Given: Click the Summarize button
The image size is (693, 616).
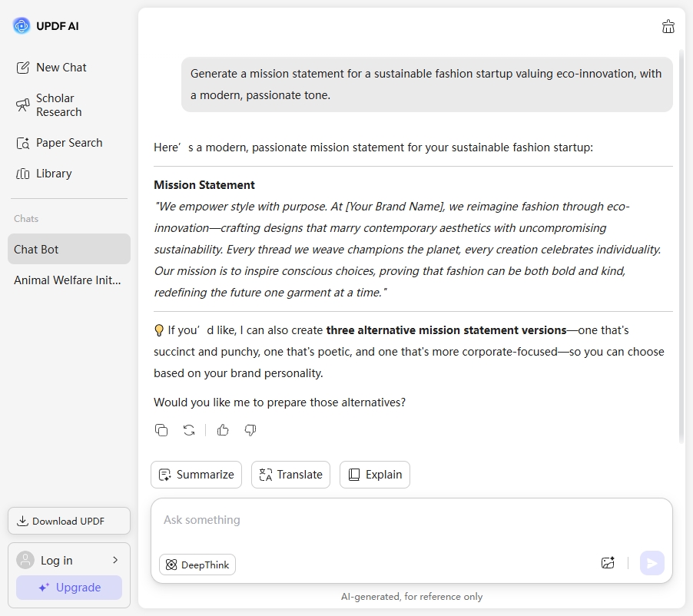Looking at the screenshot, I should pyautogui.click(x=196, y=475).
